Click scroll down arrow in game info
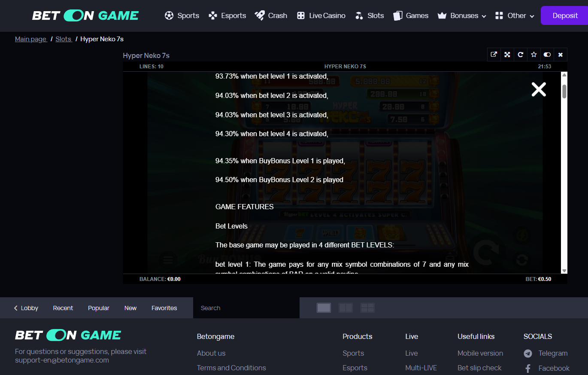Image resolution: width=588 pixels, height=375 pixels. click(564, 271)
